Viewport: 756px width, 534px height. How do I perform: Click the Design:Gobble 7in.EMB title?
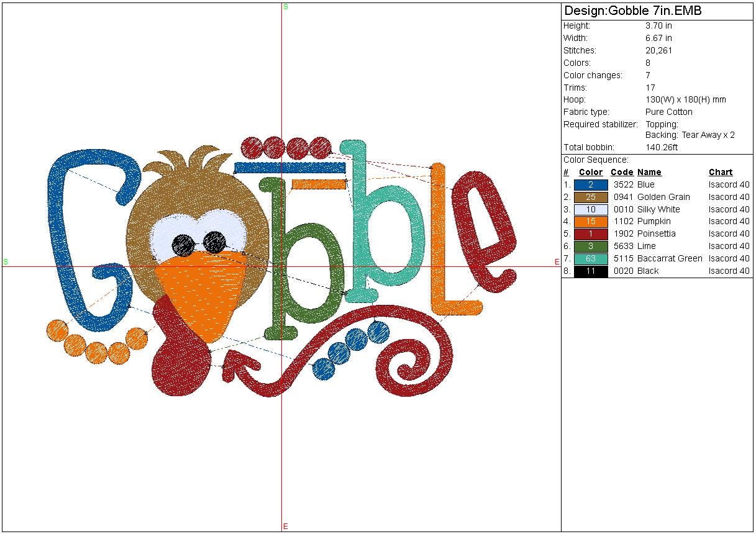coord(632,11)
